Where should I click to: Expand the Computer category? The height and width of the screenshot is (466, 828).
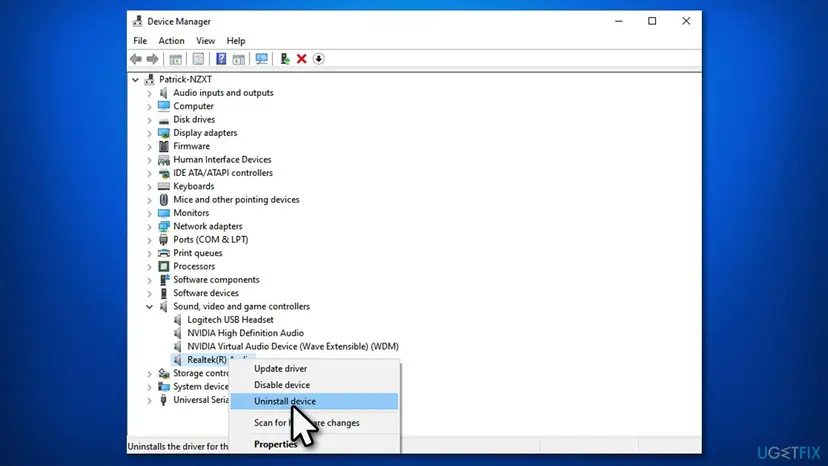(149, 107)
